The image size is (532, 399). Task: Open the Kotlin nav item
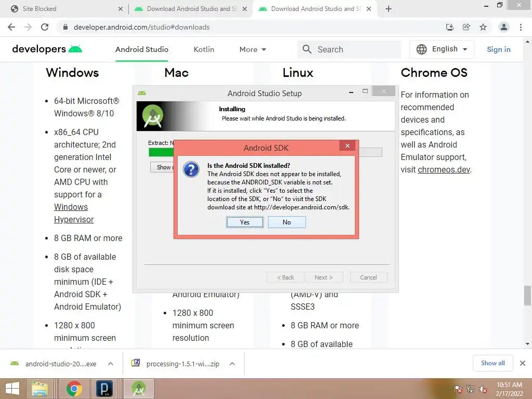(x=204, y=49)
